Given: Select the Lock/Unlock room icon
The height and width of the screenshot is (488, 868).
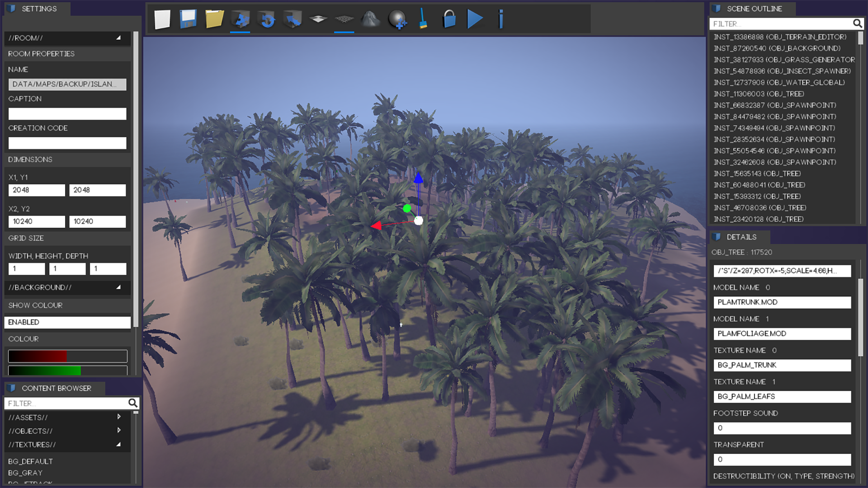Looking at the screenshot, I should pyautogui.click(x=449, y=19).
